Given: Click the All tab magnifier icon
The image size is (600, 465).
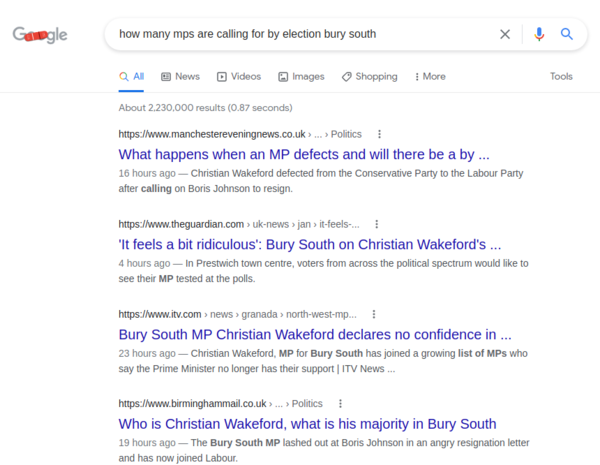Looking at the screenshot, I should pyautogui.click(x=124, y=77).
